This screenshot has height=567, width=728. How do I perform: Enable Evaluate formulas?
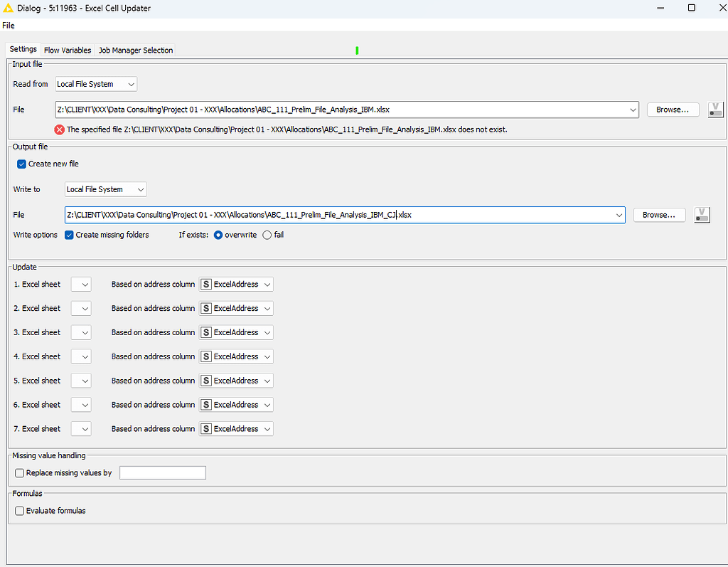[19, 510]
